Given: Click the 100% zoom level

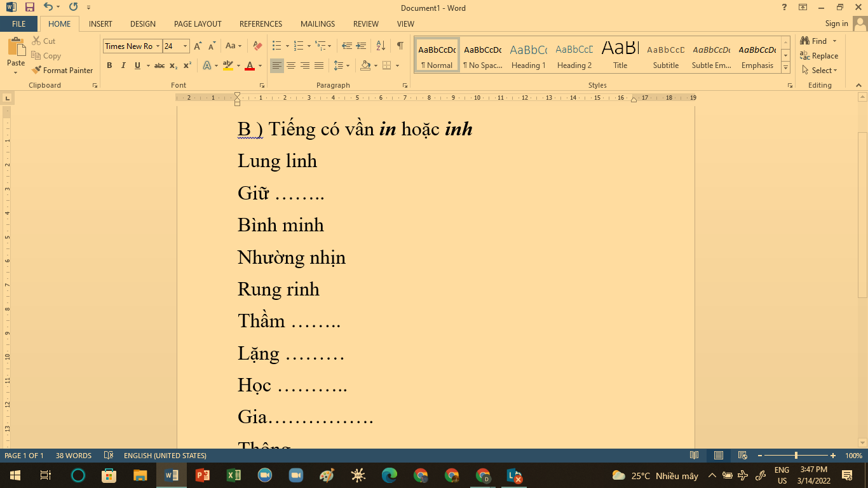Looking at the screenshot, I should (x=853, y=456).
